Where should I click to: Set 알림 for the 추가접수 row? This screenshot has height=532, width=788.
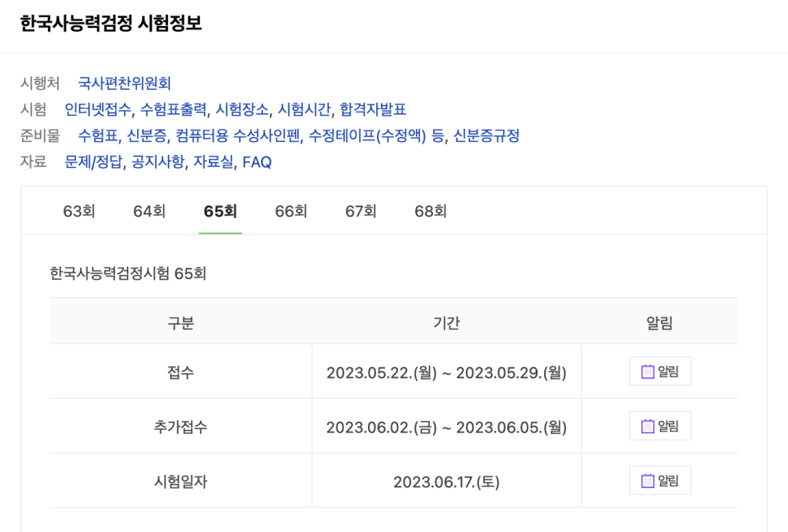tap(660, 426)
